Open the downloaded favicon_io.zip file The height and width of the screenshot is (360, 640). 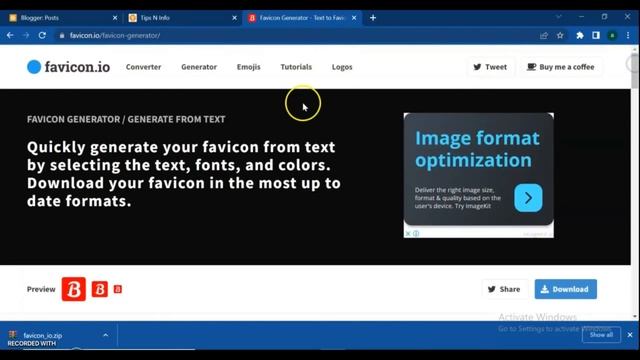coord(43,336)
